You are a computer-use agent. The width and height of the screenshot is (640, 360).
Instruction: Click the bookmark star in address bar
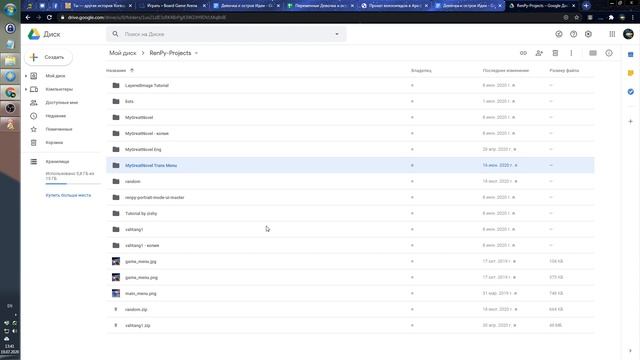point(577,18)
